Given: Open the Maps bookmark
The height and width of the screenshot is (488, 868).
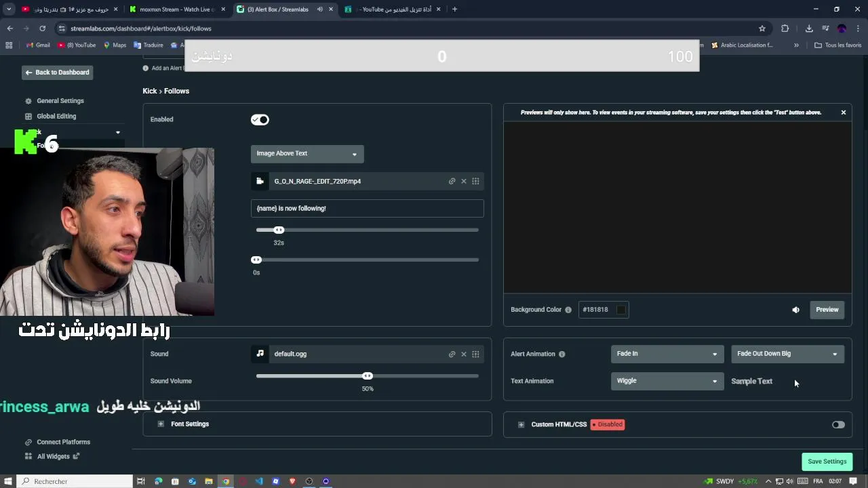Looking at the screenshot, I should [115, 45].
